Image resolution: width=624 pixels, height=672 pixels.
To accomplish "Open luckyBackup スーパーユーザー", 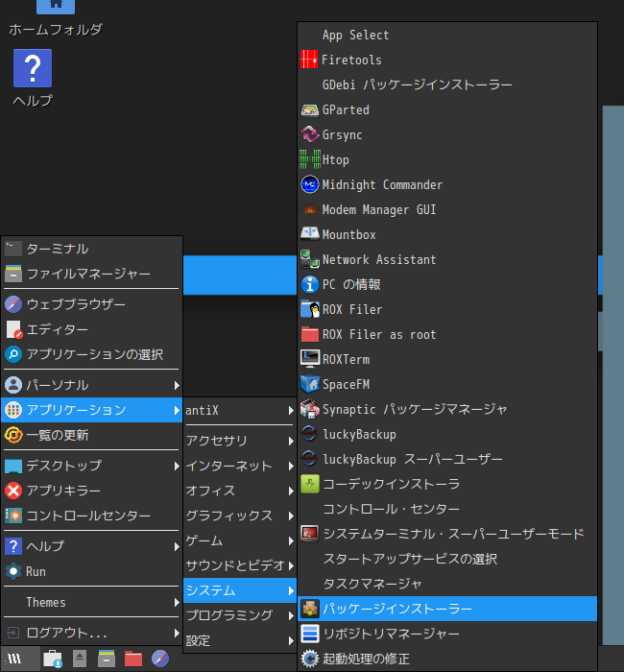I will point(447,459).
